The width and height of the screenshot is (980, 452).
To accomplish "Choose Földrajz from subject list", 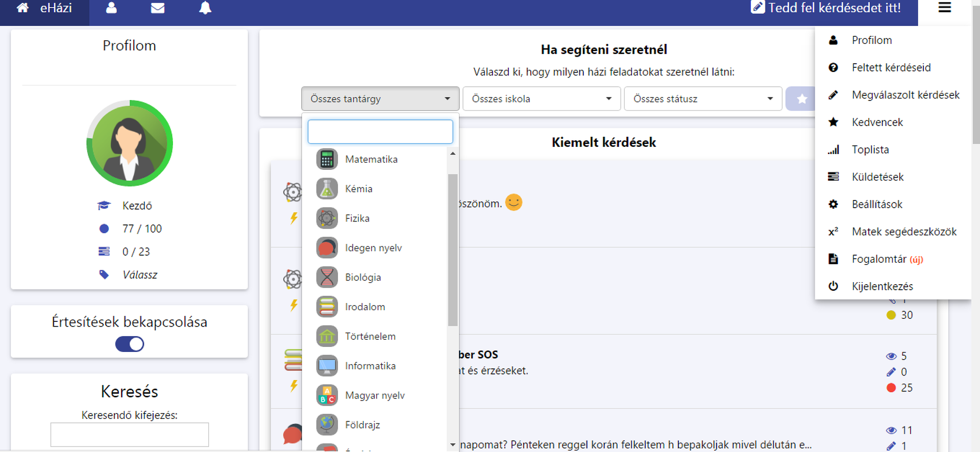I will pos(362,425).
